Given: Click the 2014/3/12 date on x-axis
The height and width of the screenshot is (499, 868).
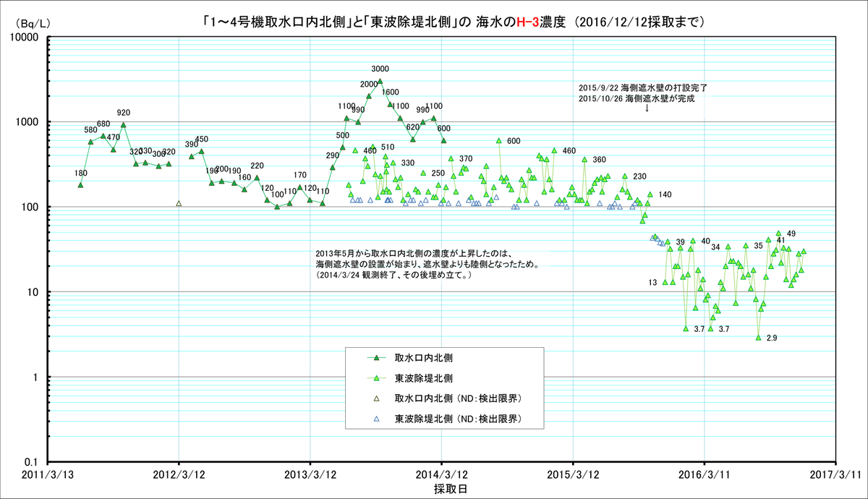Looking at the screenshot, I should [x=442, y=475].
